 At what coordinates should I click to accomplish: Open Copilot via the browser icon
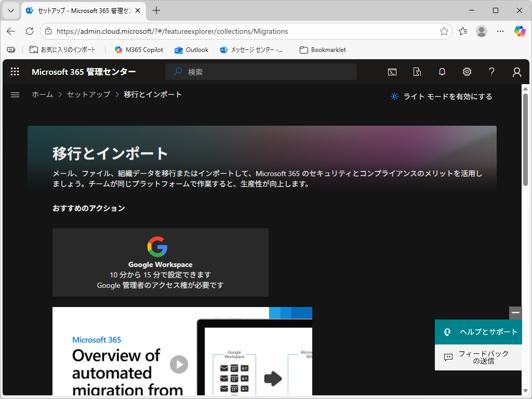click(x=520, y=31)
